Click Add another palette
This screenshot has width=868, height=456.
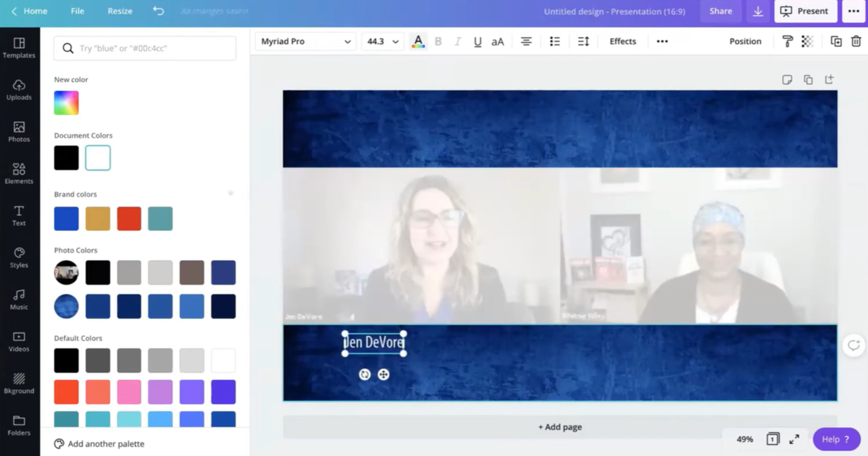coord(99,444)
